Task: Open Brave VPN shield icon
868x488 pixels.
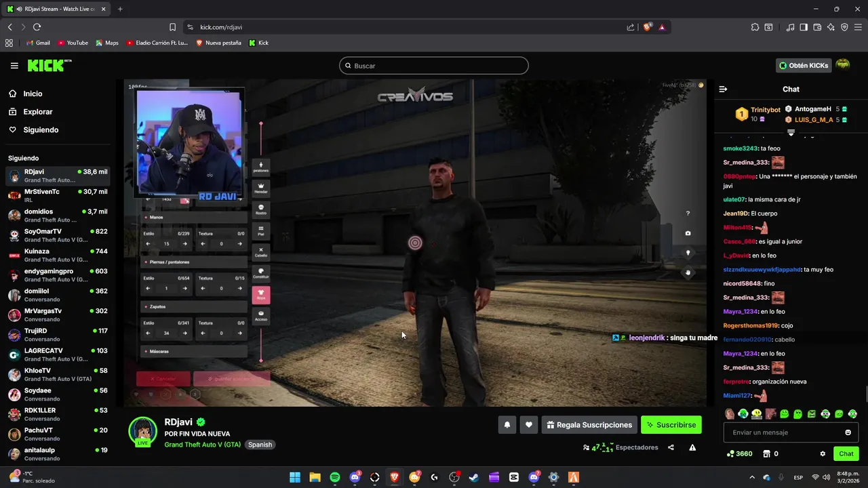Action: 844,27
